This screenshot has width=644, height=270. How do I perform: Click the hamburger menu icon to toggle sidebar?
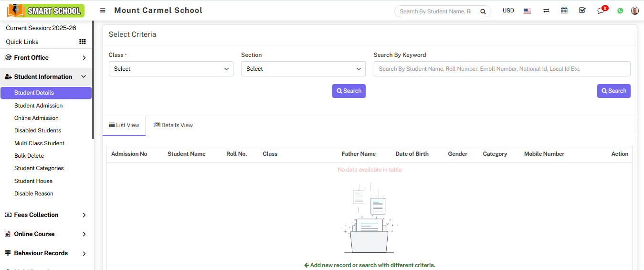[103, 11]
